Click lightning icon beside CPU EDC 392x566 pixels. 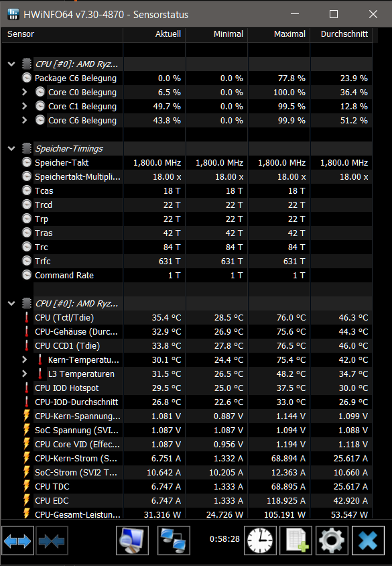click(x=26, y=500)
